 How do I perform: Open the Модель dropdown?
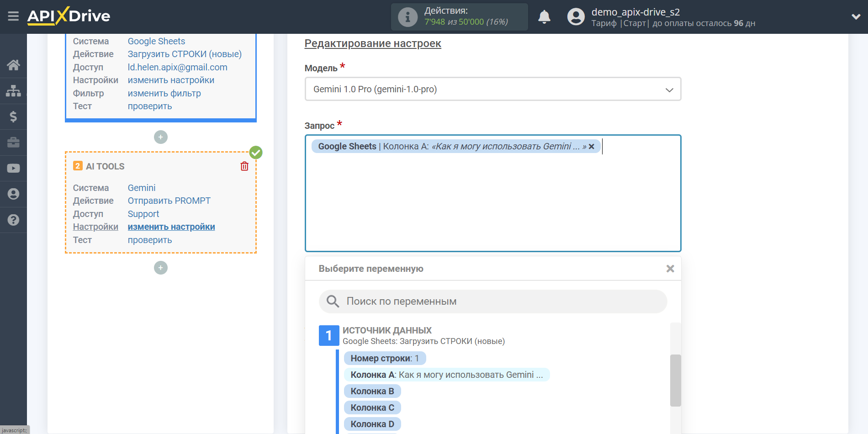pyautogui.click(x=493, y=89)
